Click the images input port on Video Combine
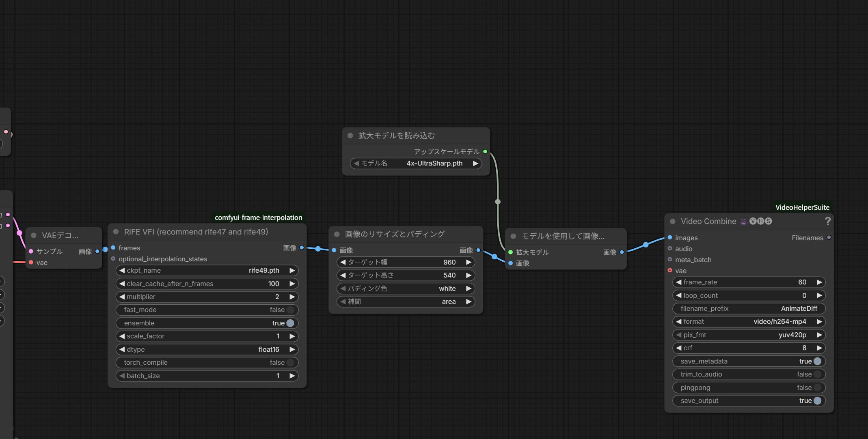Image resolution: width=868 pixels, height=439 pixels. (x=670, y=237)
